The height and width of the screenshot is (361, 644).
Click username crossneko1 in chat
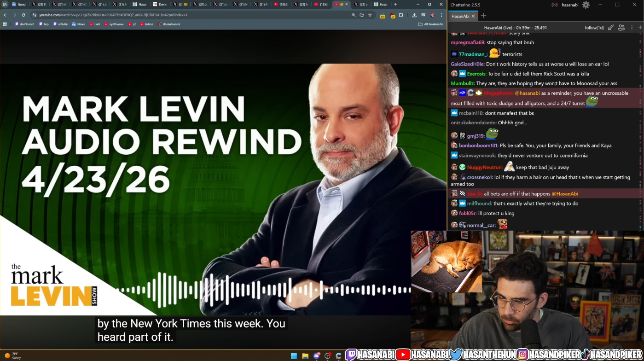click(x=480, y=177)
